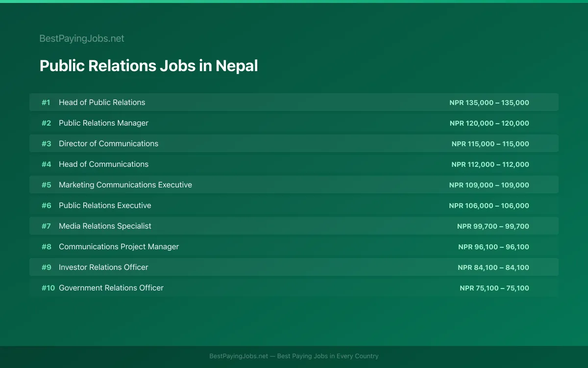This screenshot has height=368, width=588.
Task: Click salary NPR 75,100 – 75,100
Action: coord(494,288)
